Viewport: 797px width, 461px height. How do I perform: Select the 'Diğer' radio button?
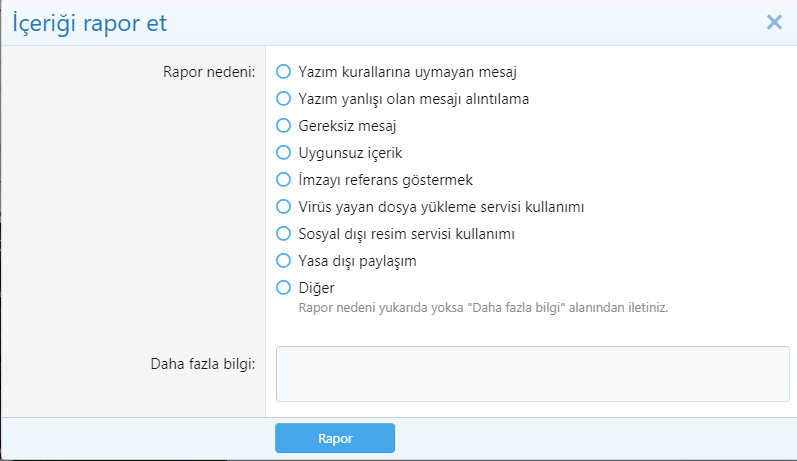click(x=283, y=288)
